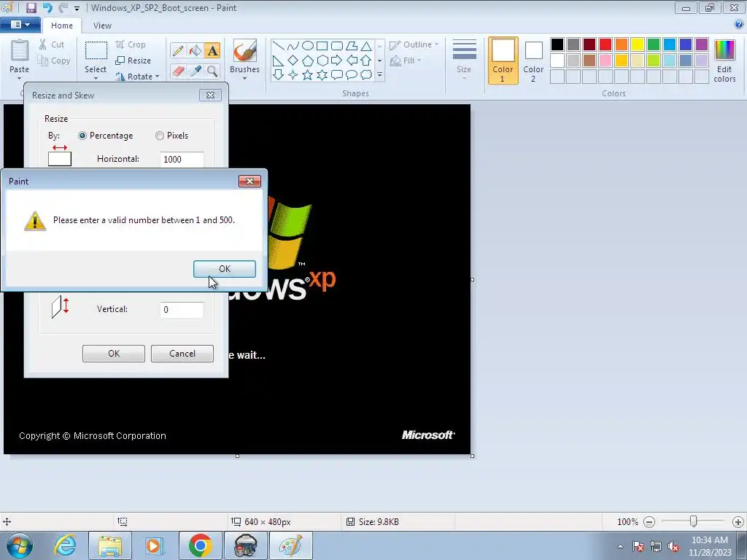This screenshot has width=747, height=560.
Task: Open Google Chrome from taskbar
Action: tap(200, 545)
